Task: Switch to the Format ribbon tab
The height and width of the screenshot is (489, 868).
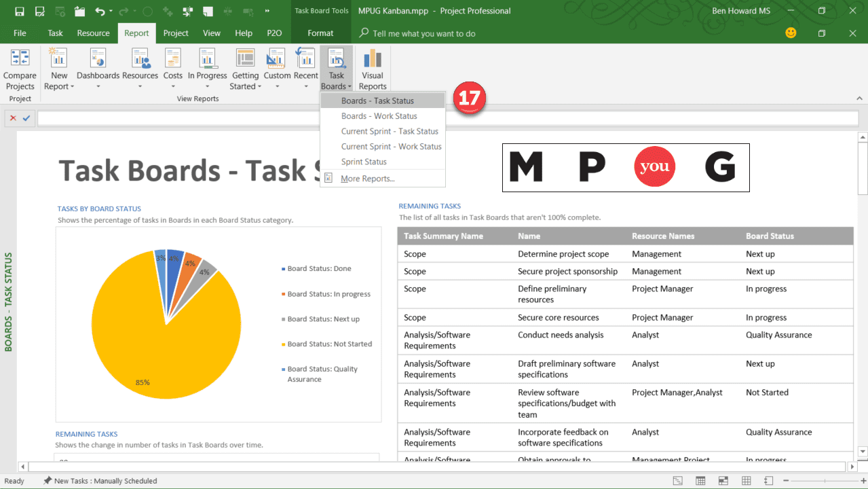Action: click(320, 33)
